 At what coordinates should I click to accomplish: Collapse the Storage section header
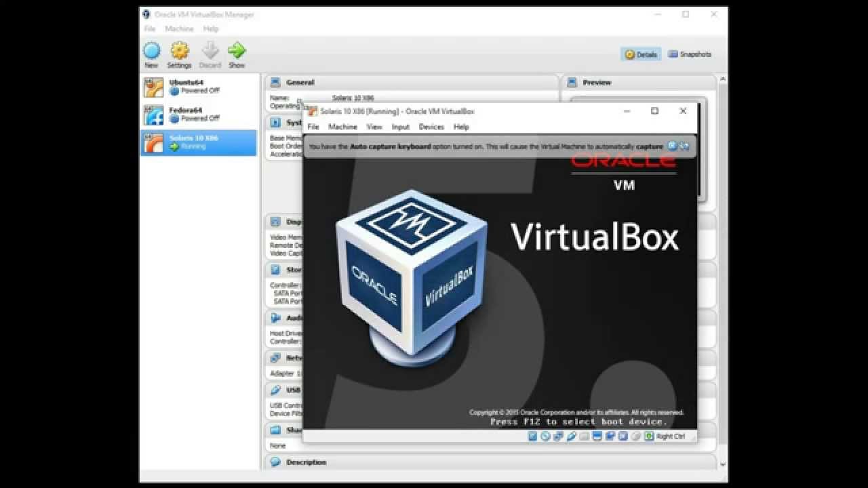coord(294,270)
